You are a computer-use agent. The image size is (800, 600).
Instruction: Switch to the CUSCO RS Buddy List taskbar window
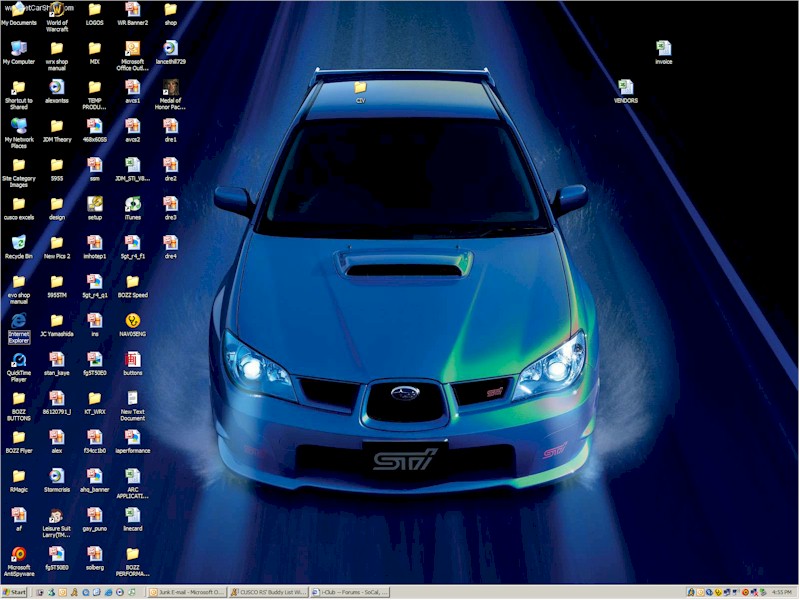(267, 592)
